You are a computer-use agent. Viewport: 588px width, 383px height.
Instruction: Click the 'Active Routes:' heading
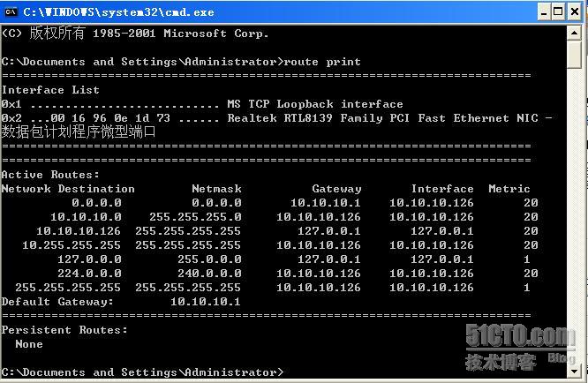(x=50, y=175)
